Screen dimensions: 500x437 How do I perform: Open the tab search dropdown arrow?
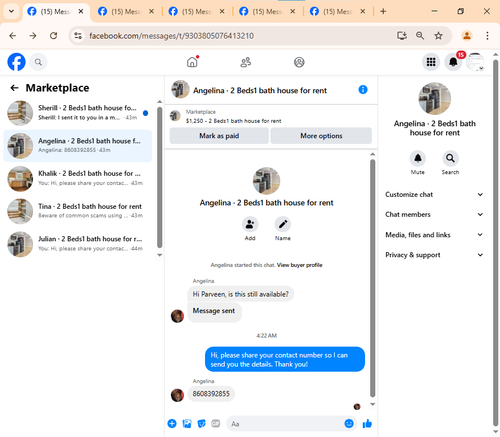[x=11, y=11]
